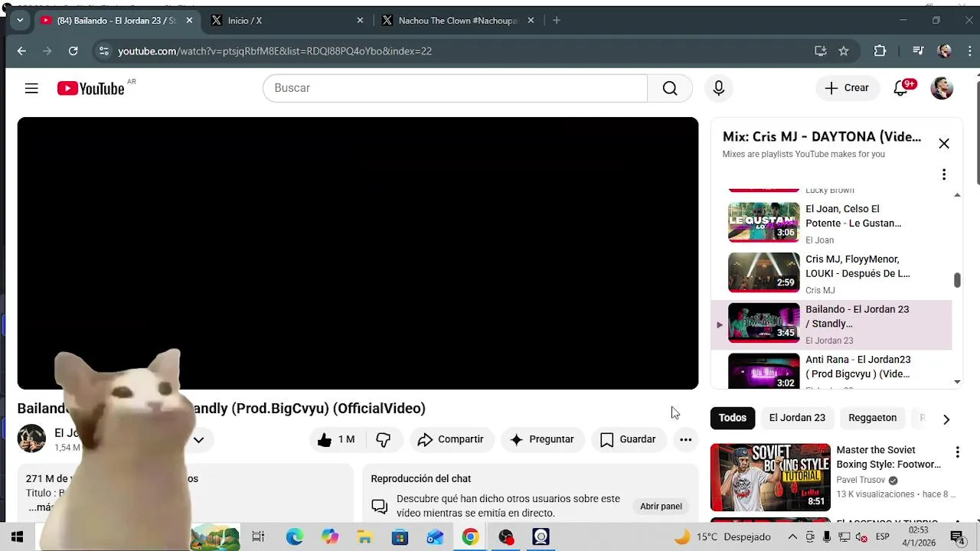This screenshot has height=551, width=980.
Task: View site information in address bar
Action: point(104,51)
